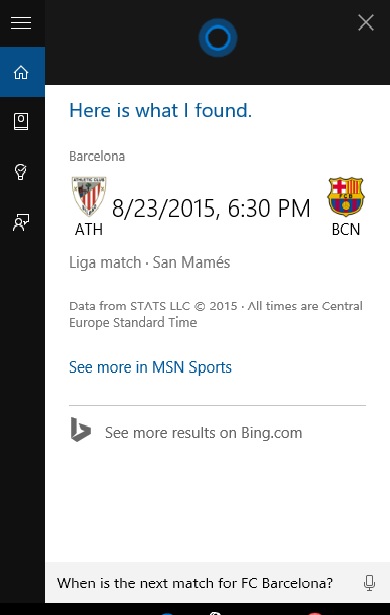Click the Athletic Club crest

[89, 196]
